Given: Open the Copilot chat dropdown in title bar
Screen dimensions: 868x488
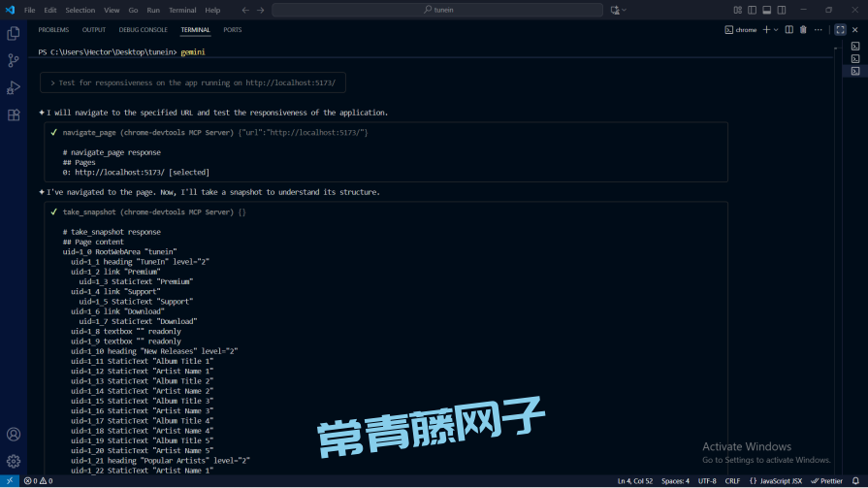Looking at the screenshot, I should click(624, 10).
